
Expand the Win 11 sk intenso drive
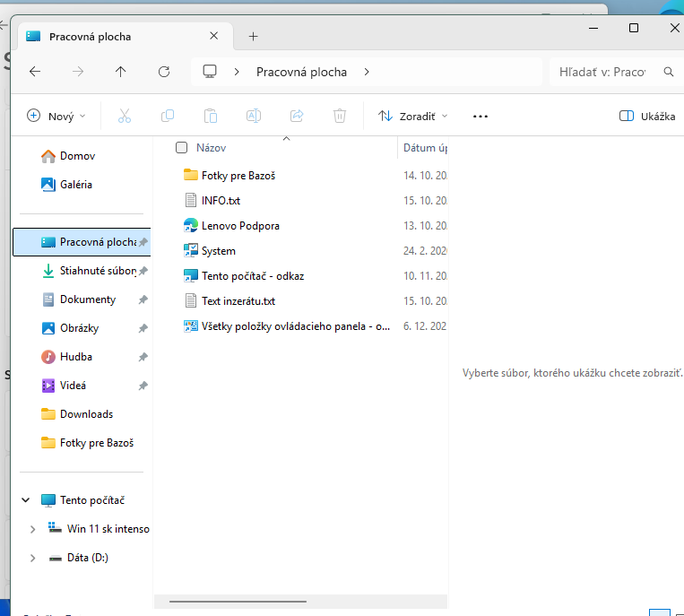click(32, 529)
